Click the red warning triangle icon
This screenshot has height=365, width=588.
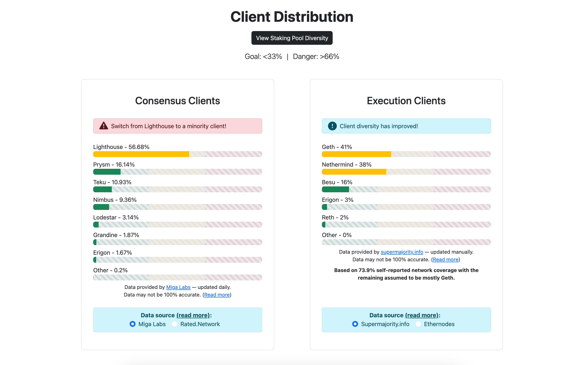point(104,126)
